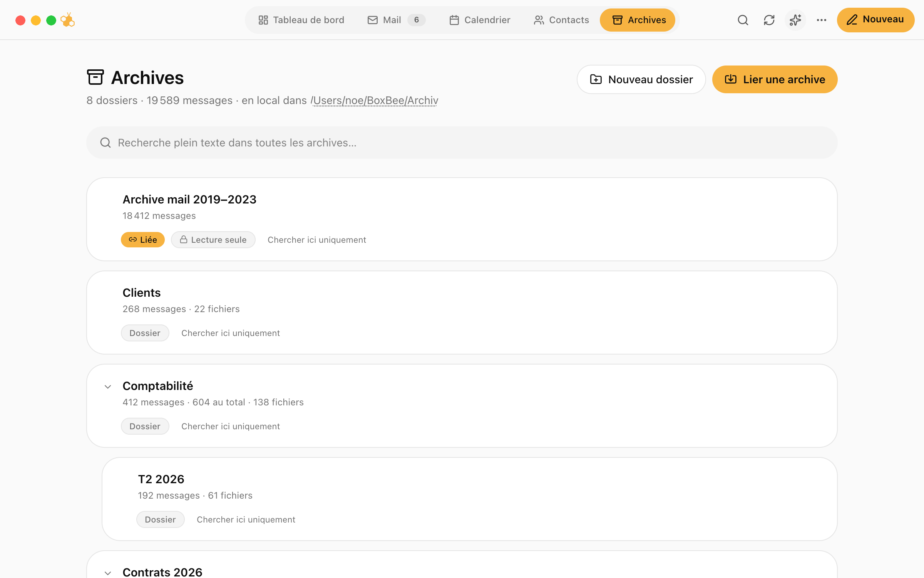The image size is (924, 578).
Task: Focus the full-text archive search field
Action: pos(462,143)
